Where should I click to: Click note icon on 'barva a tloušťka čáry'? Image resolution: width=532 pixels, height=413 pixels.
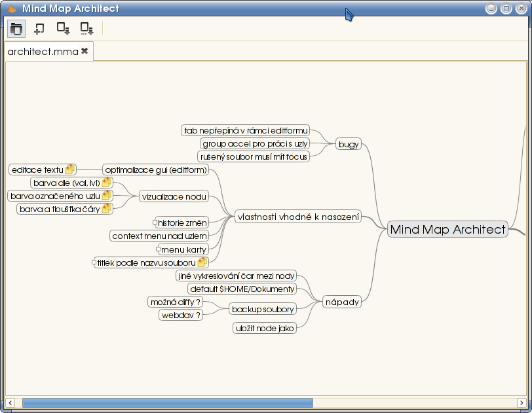tap(107, 208)
